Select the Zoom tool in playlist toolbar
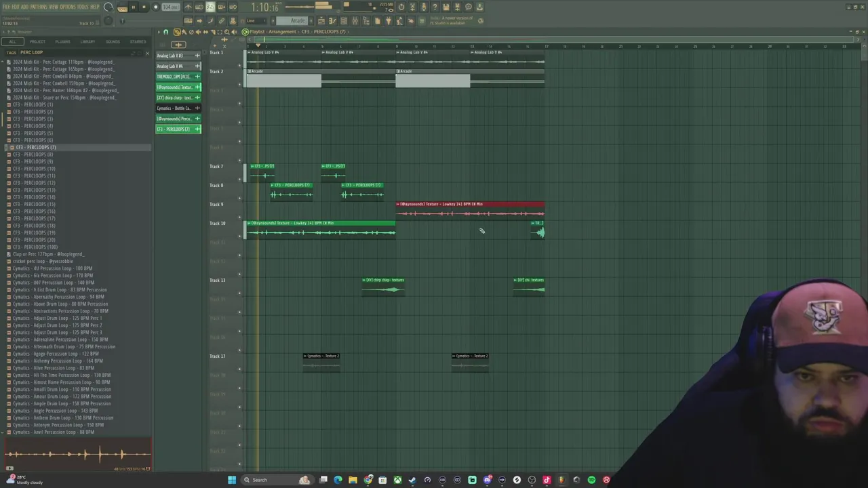 [x=227, y=32]
